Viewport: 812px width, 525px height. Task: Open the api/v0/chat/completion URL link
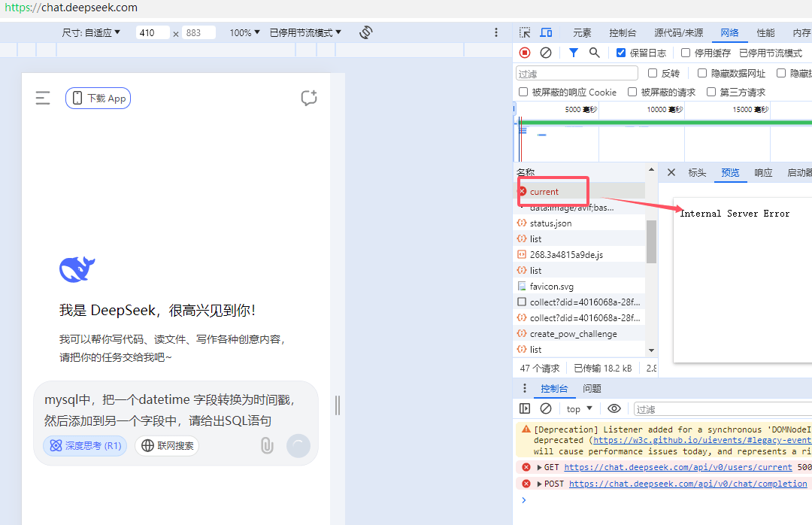click(x=688, y=484)
